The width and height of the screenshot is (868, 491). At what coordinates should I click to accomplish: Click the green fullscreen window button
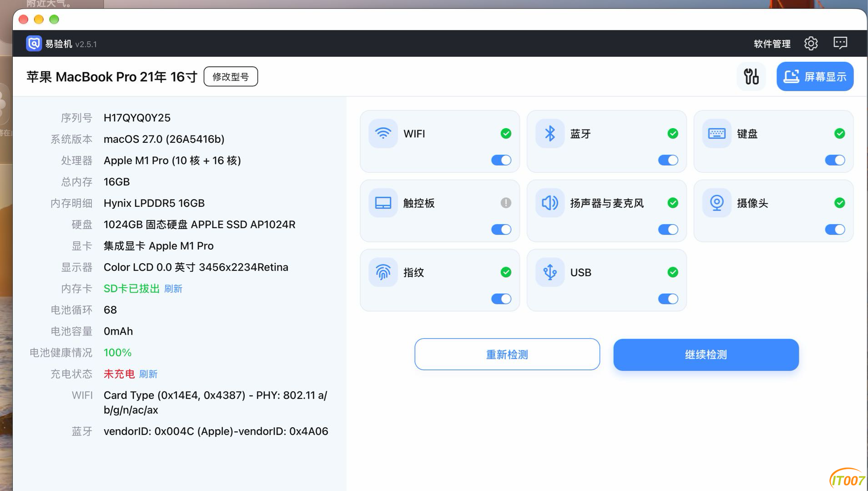(54, 19)
